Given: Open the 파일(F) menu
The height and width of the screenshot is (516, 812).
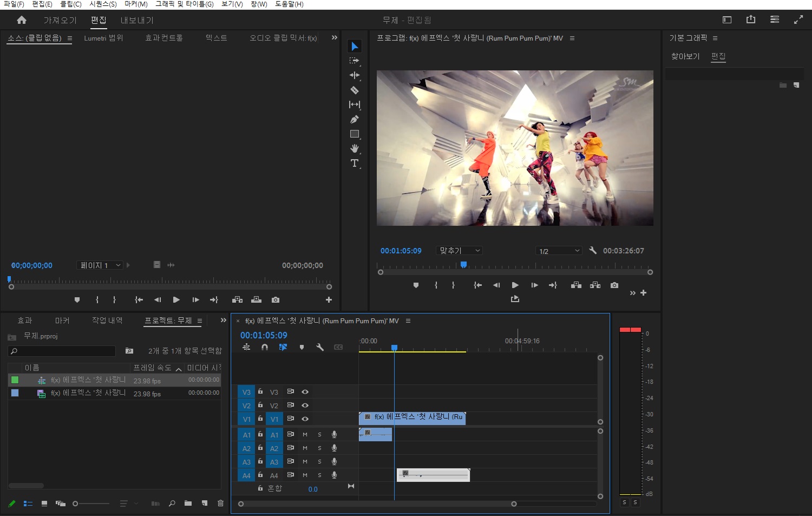Looking at the screenshot, I should 14,4.
